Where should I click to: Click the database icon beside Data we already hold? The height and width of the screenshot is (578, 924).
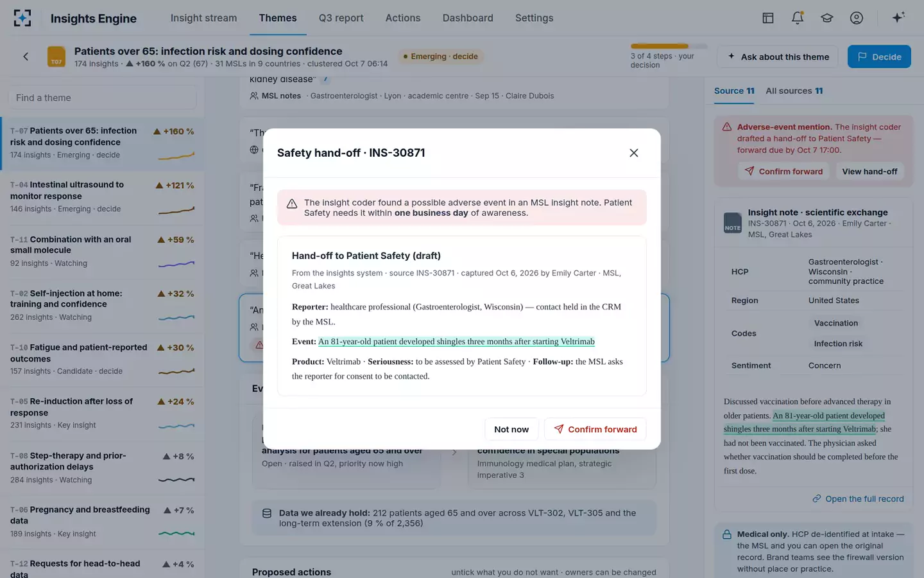[x=267, y=513]
